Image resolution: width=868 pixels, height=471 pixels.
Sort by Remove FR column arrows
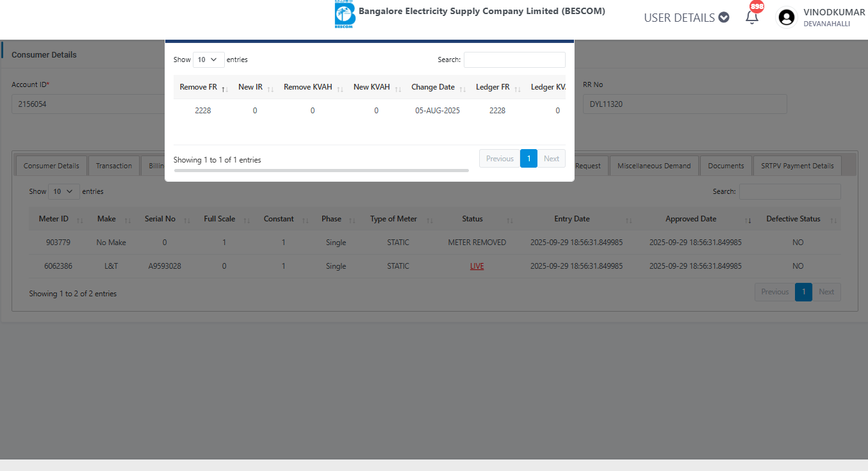[225, 88]
